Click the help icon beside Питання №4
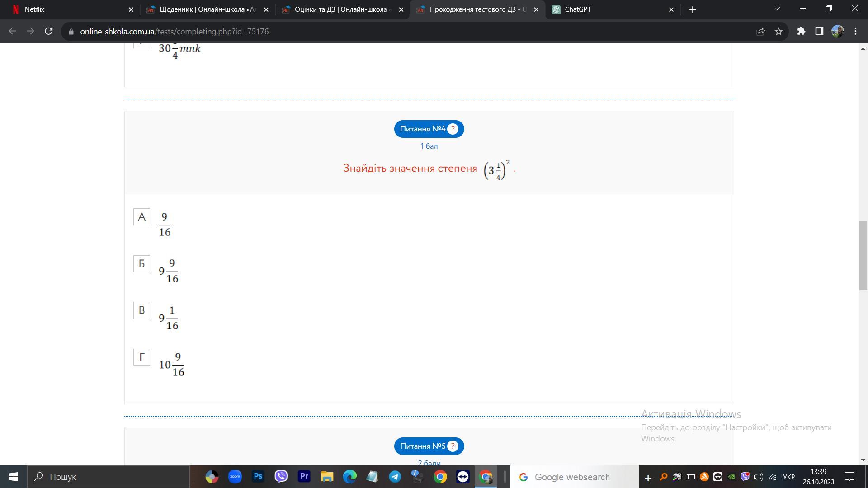868x488 pixels. (x=453, y=129)
